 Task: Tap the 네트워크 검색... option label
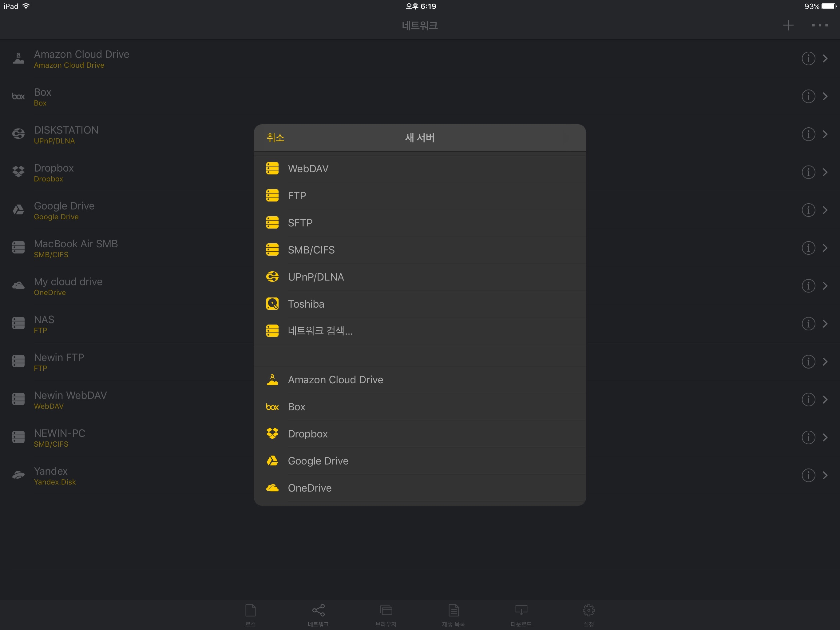pos(320,331)
